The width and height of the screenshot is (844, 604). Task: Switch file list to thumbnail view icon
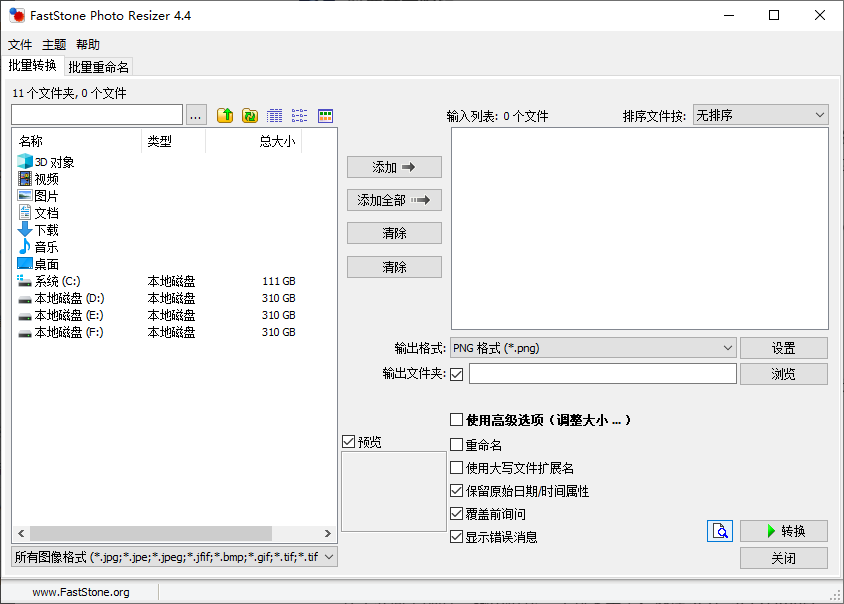(325, 116)
